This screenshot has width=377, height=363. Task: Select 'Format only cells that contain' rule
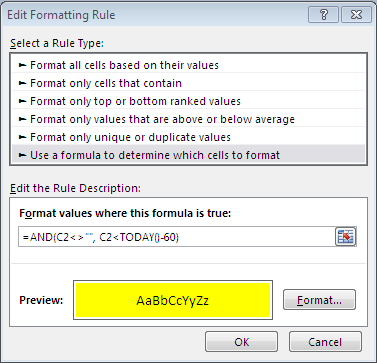click(189, 83)
